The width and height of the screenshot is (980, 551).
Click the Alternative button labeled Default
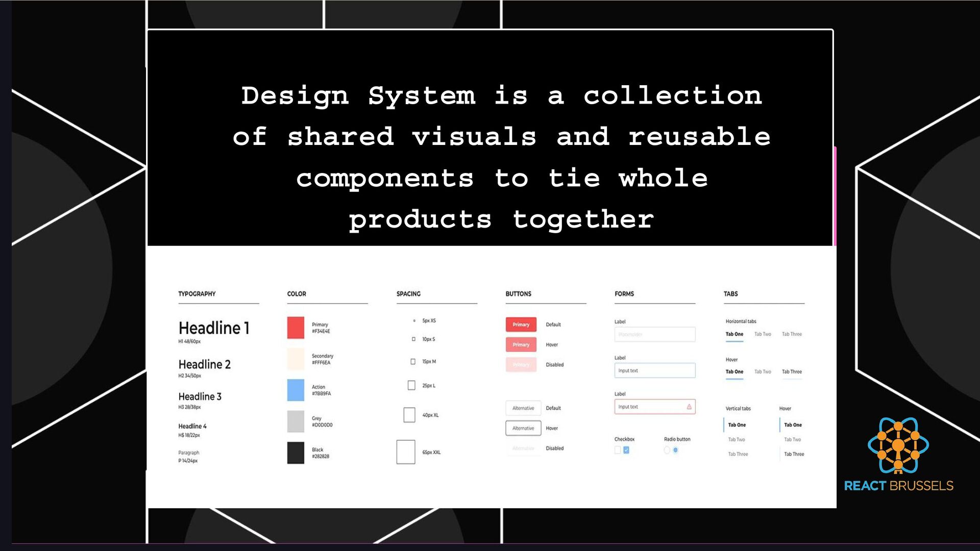tap(523, 408)
